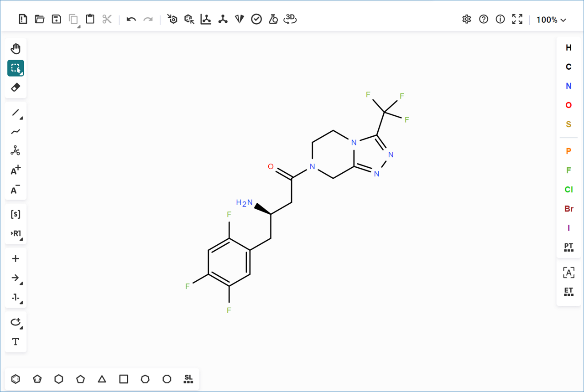
Task: Open the 3D viewer
Action: [290, 19]
